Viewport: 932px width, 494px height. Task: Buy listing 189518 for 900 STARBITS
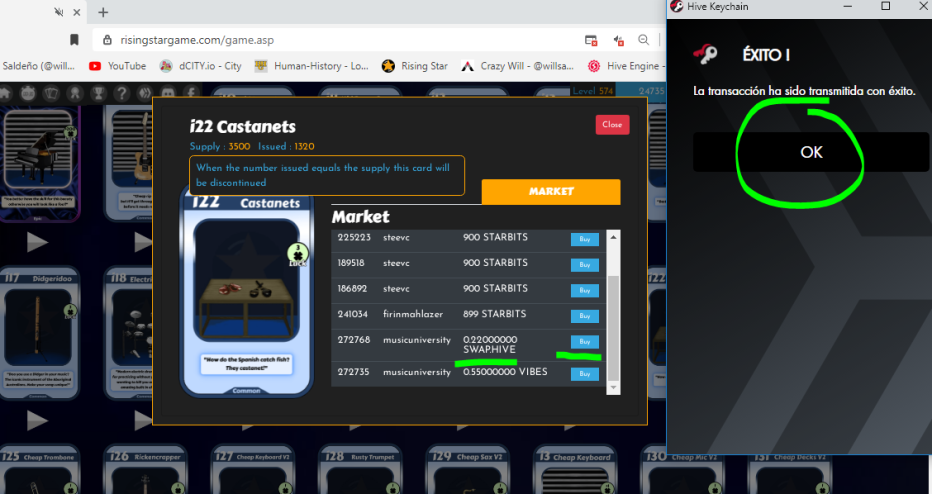(585, 265)
